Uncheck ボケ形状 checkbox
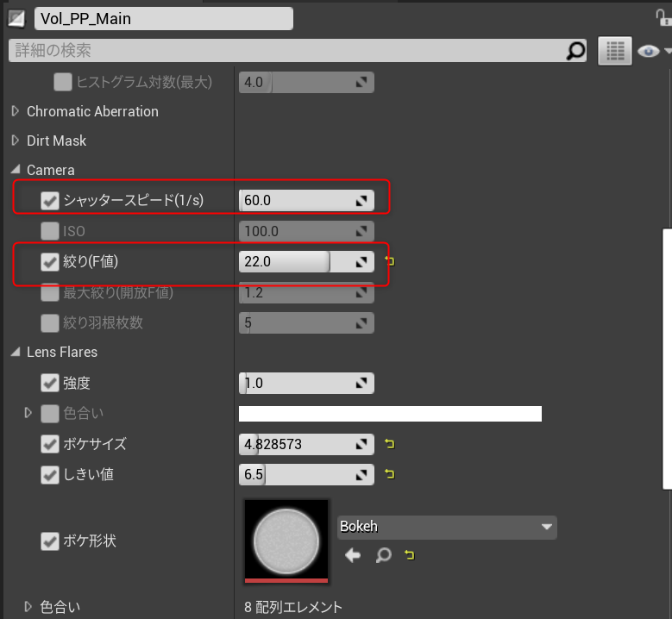 tap(50, 541)
